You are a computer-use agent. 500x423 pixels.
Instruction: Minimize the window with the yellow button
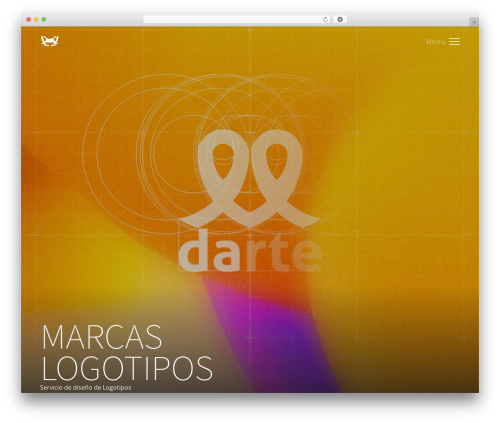coord(36,20)
